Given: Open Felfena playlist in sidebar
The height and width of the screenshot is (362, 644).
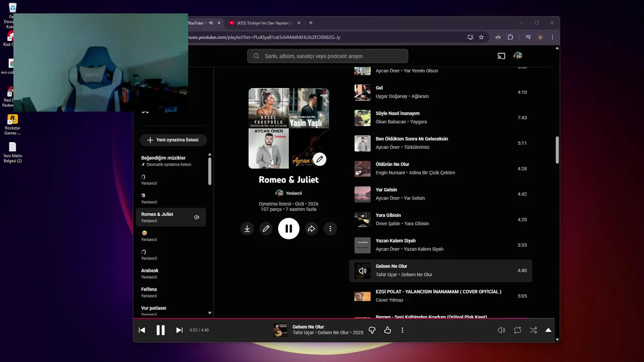Looking at the screenshot, I should [x=171, y=292].
